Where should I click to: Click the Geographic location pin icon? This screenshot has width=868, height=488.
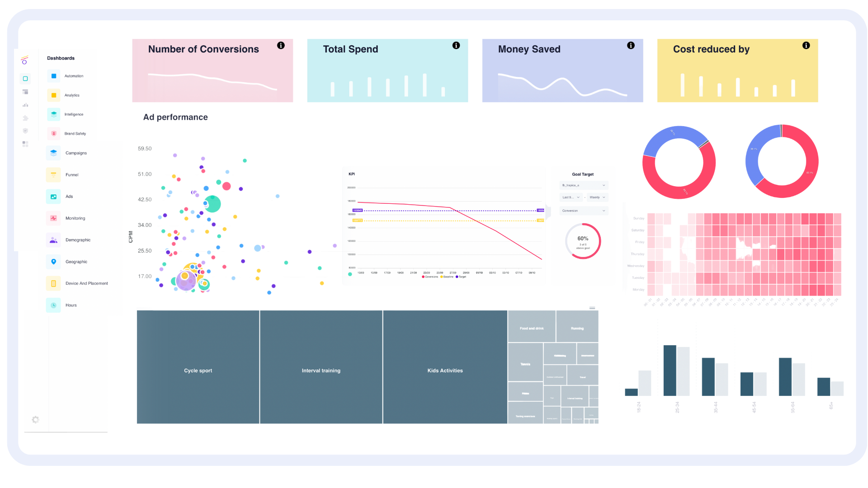tap(53, 262)
